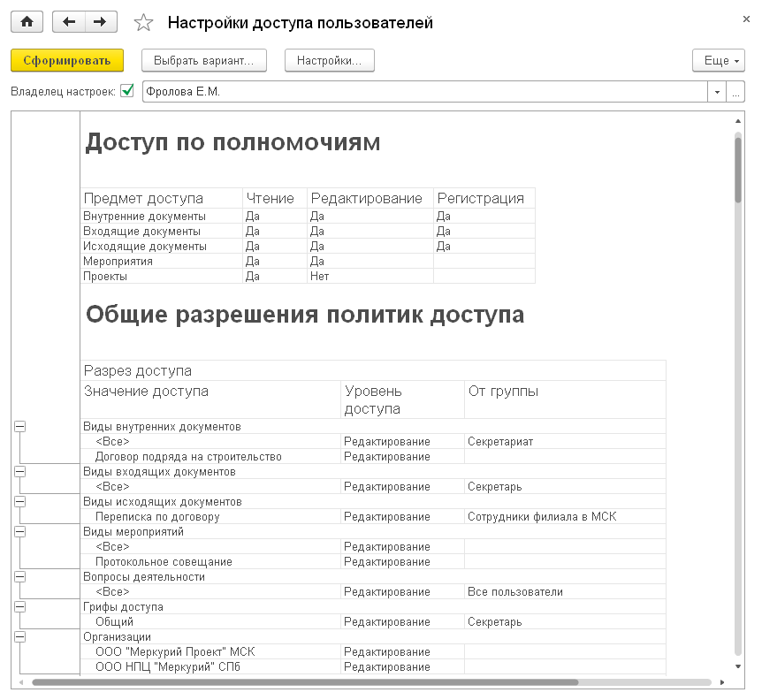Click Регистрация column header

point(484,198)
